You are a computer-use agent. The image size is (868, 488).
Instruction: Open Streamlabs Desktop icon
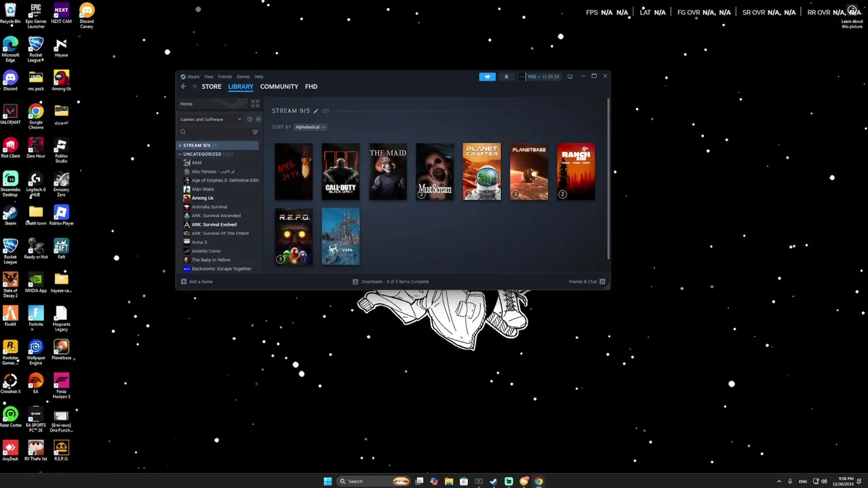(x=10, y=184)
